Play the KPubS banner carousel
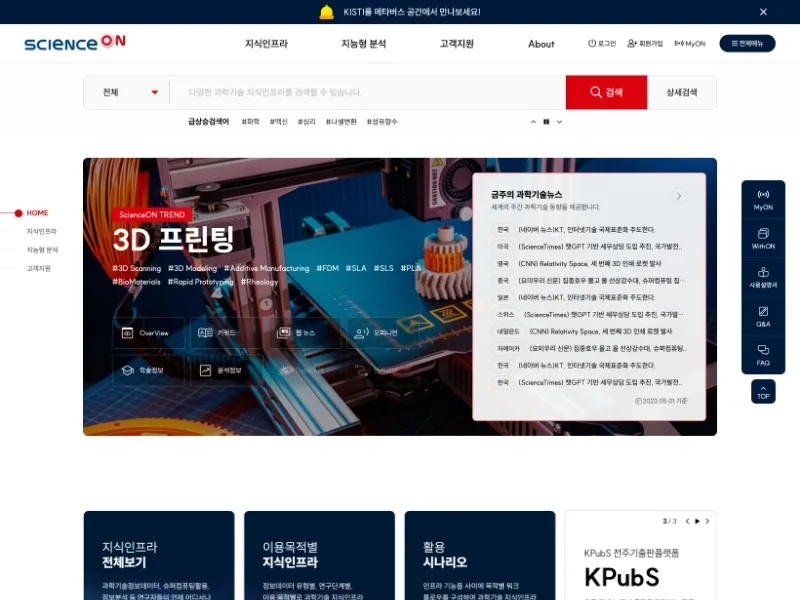Screen dimensions: 800x600 click(x=697, y=521)
